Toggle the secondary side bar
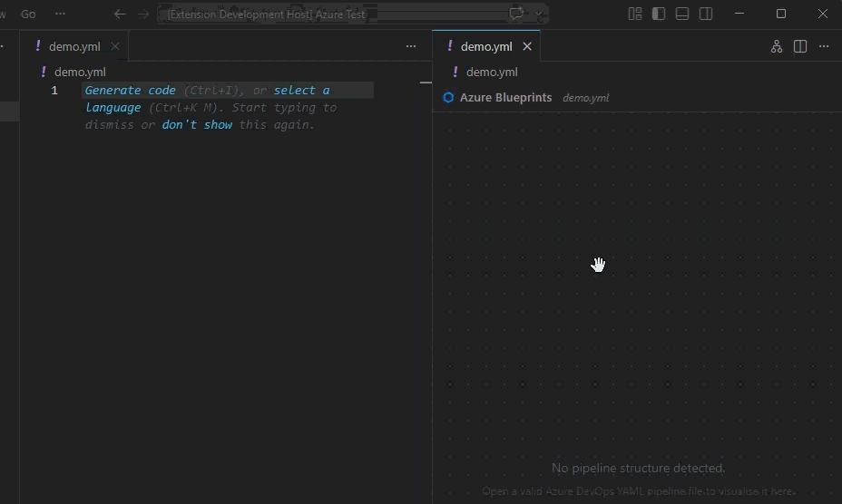 pyautogui.click(x=706, y=14)
